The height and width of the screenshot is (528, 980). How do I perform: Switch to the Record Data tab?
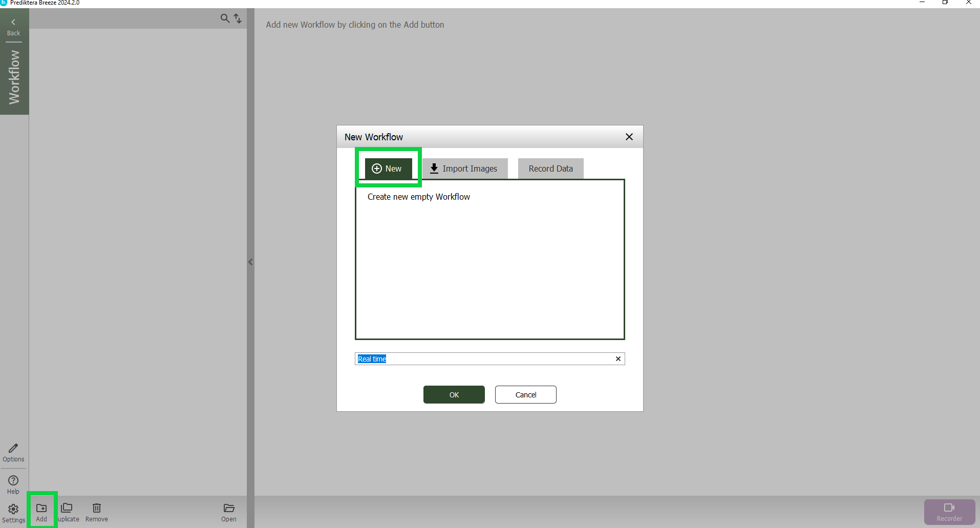pyautogui.click(x=550, y=168)
